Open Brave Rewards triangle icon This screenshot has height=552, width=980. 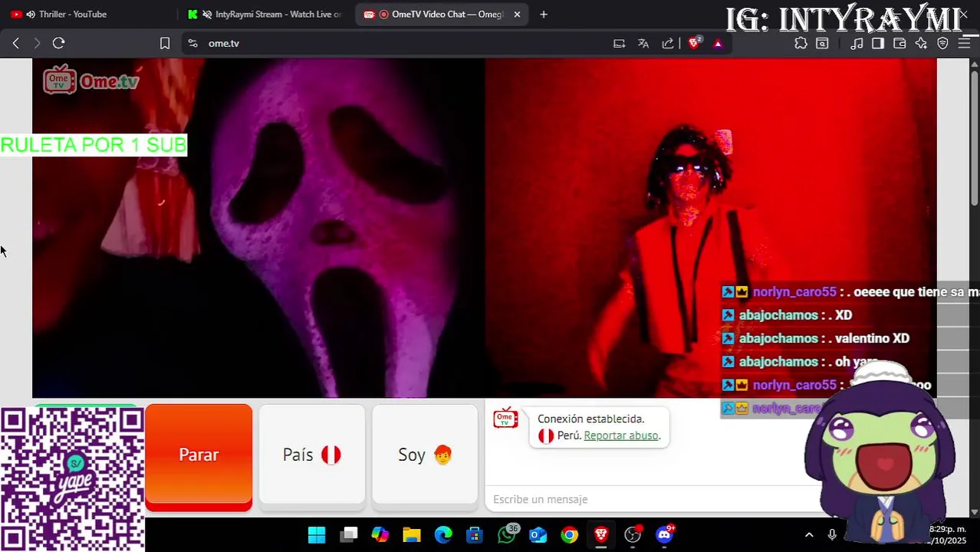coord(718,44)
